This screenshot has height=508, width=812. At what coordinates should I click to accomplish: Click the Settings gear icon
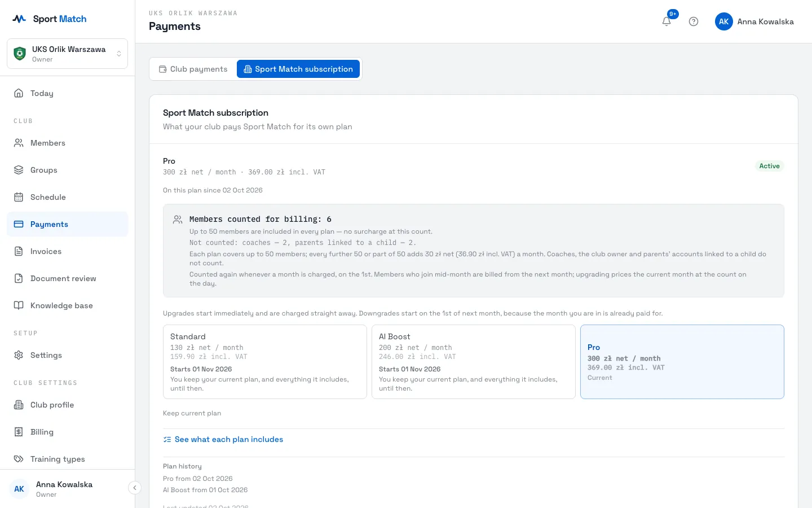(19, 355)
